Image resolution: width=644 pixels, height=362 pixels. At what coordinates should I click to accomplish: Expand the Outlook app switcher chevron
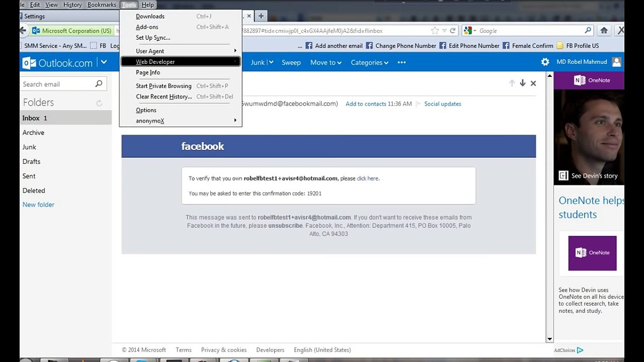(104, 62)
